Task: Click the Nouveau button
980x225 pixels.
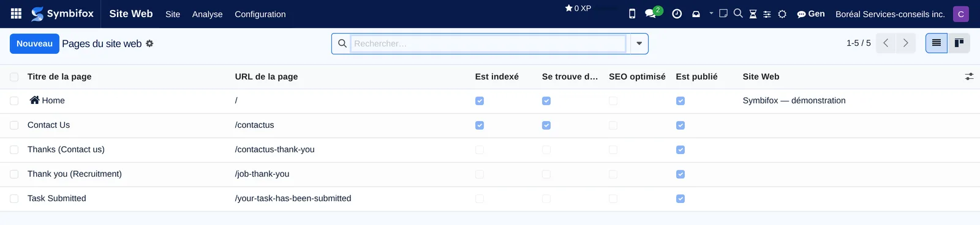Action: 34,43
